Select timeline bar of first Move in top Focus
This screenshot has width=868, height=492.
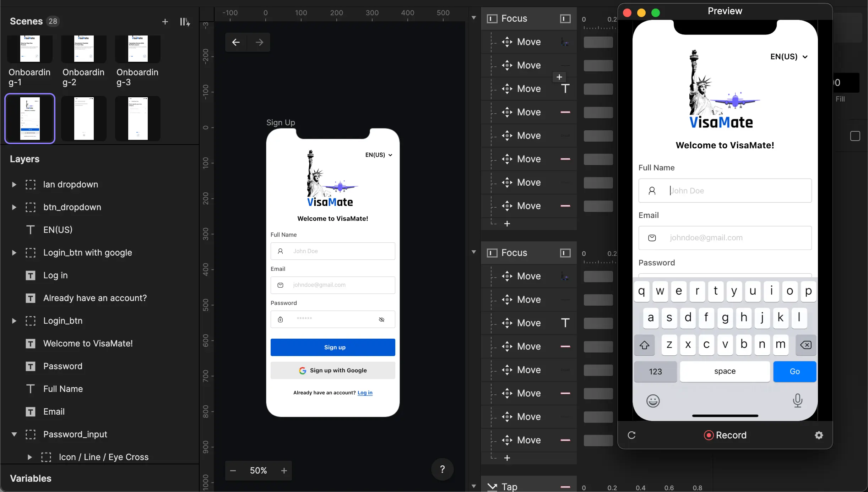[598, 42]
